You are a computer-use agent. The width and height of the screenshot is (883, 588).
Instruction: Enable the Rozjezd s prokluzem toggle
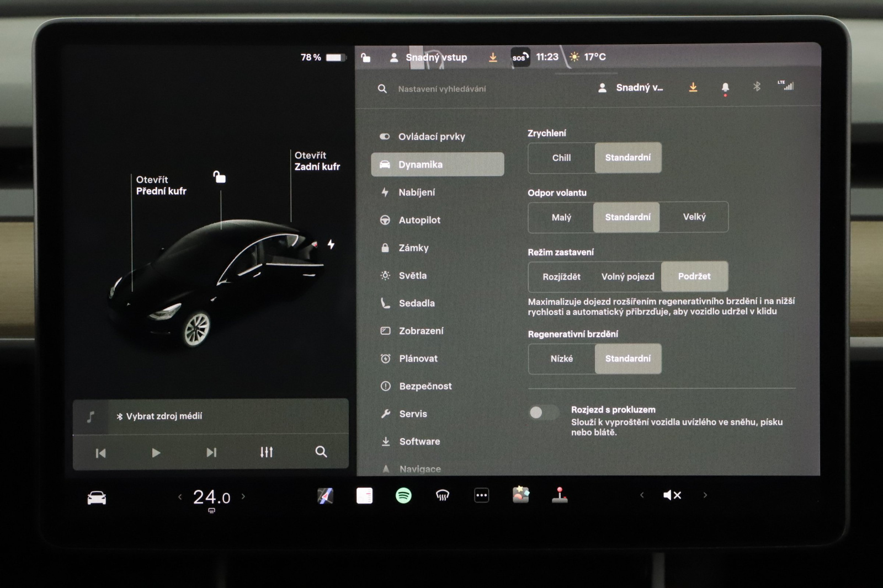pyautogui.click(x=543, y=413)
